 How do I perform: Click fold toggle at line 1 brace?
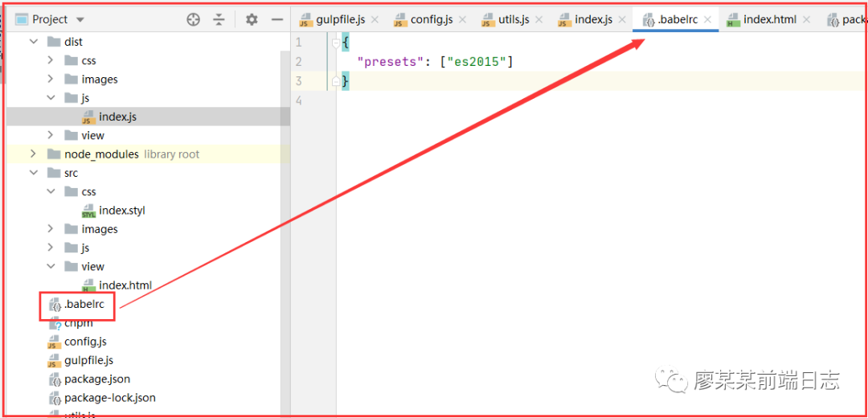coord(336,42)
